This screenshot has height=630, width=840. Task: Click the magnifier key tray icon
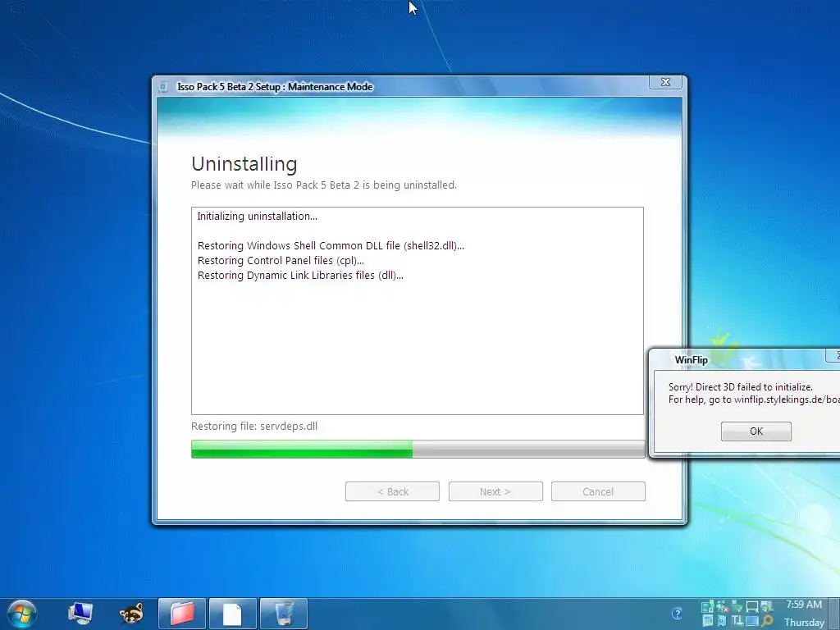pos(767,621)
